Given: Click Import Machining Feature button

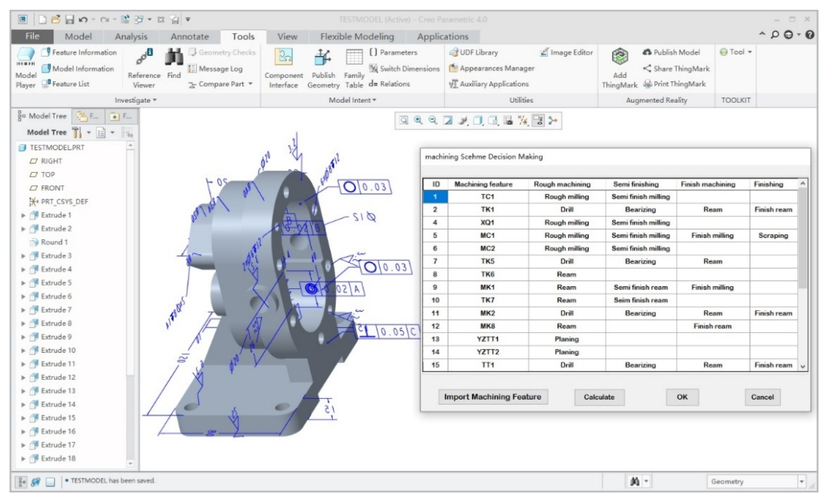Looking at the screenshot, I should [493, 397].
